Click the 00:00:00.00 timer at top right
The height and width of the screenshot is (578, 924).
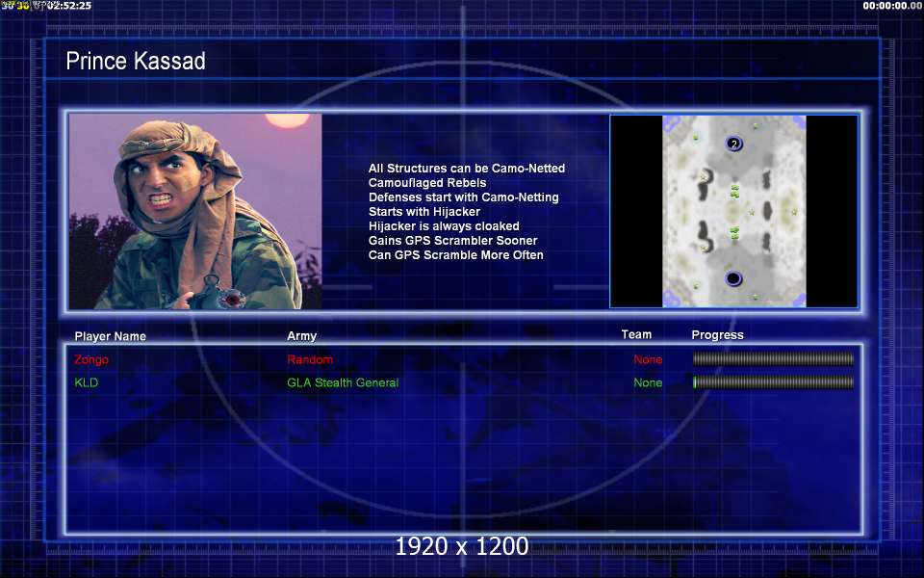click(892, 6)
